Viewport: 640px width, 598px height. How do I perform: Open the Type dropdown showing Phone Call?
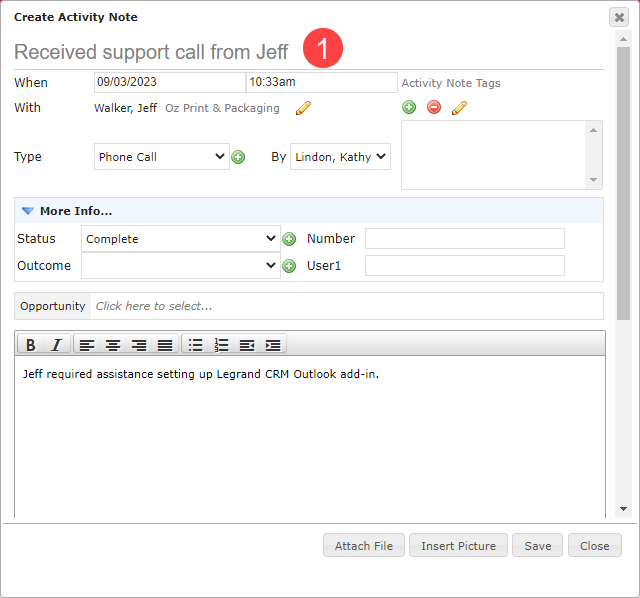click(x=162, y=157)
